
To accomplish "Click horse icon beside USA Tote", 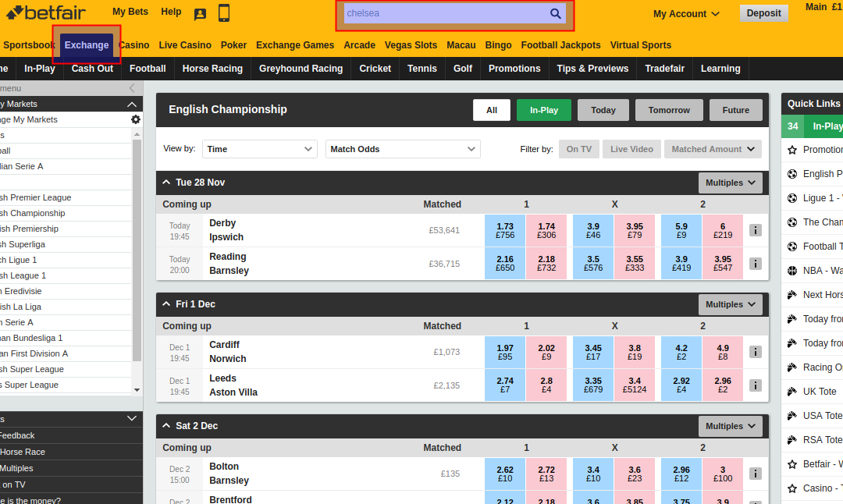I will 792,416.
